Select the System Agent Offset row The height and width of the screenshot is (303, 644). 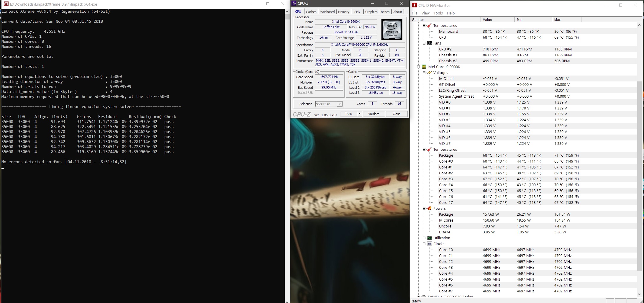click(x=524, y=96)
